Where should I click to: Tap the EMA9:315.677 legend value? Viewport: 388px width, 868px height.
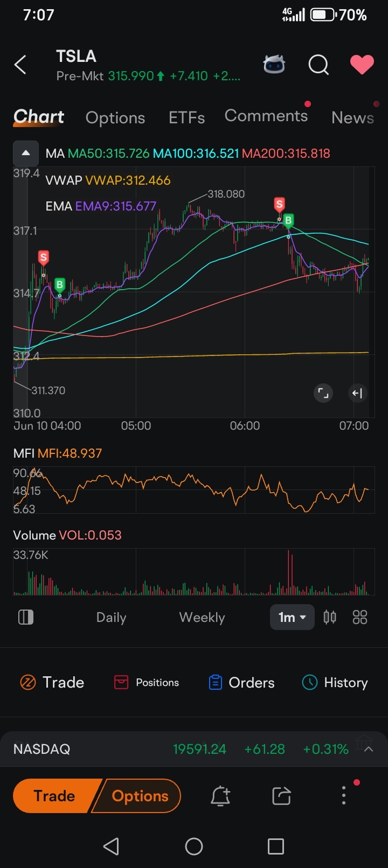[x=115, y=206]
